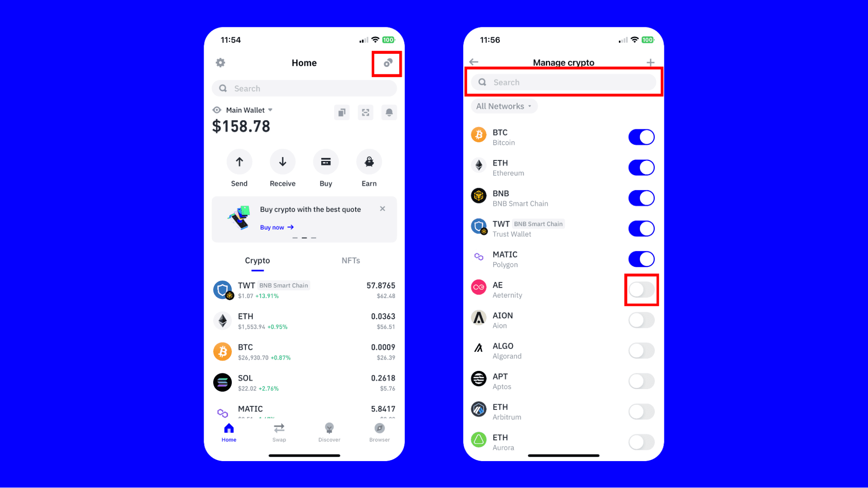The height and width of the screenshot is (488, 868).
Task: Click the settings gear icon top left
Action: click(220, 62)
